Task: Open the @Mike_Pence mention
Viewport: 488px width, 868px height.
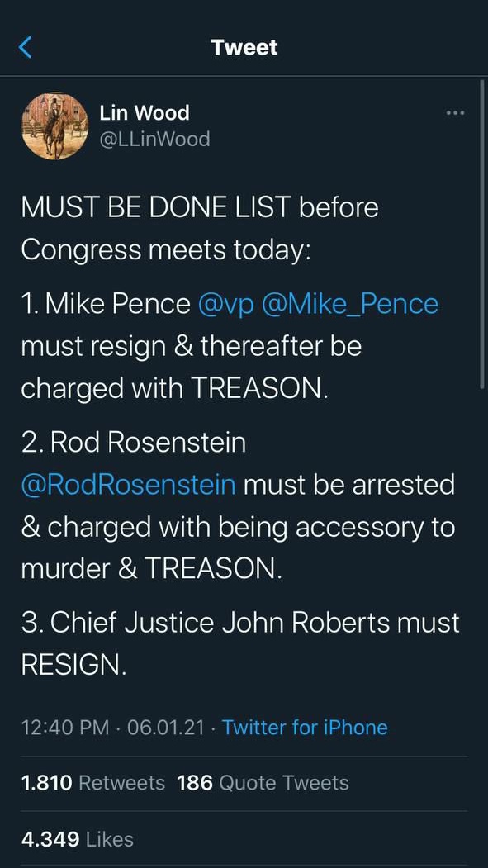Action: coord(349,305)
